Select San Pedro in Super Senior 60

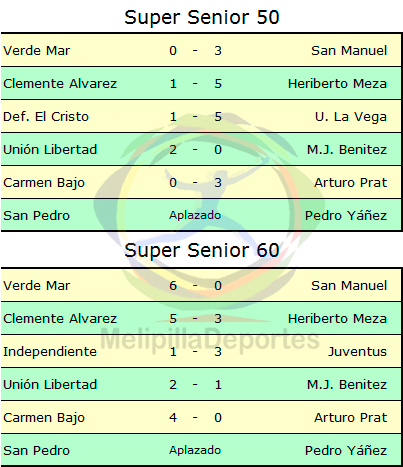[37, 450]
